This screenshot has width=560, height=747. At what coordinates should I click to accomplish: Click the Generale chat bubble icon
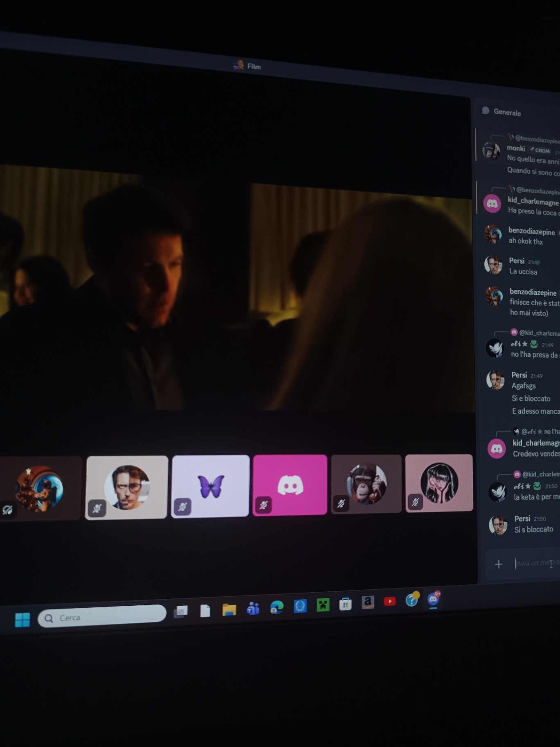click(485, 111)
